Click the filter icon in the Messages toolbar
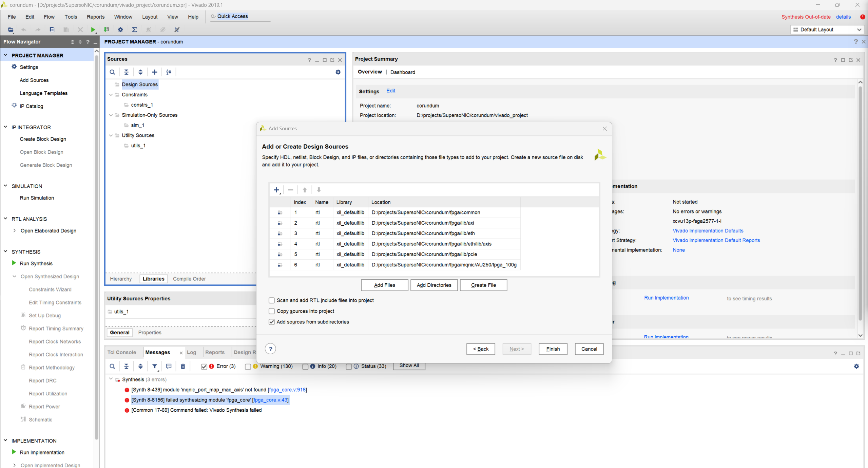The width and height of the screenshot is (868, 468). (155, 366)
